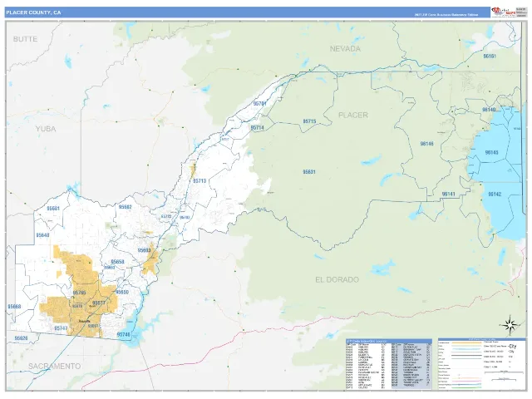Click ZIP code label 95765
The image size is (532, 399).
pyautogui.click(x=80, y=293)
